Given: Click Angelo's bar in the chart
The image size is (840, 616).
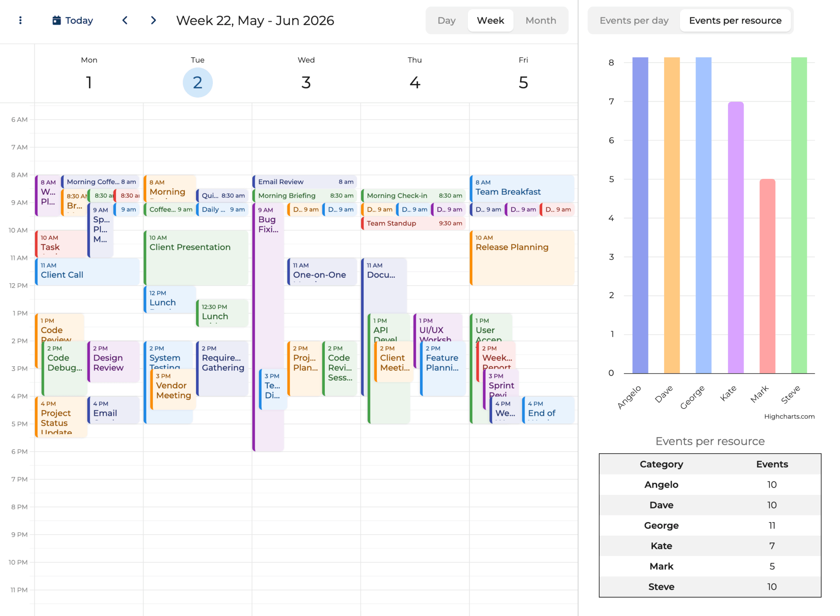Looking at the screenshot, I should pos(640,215).
